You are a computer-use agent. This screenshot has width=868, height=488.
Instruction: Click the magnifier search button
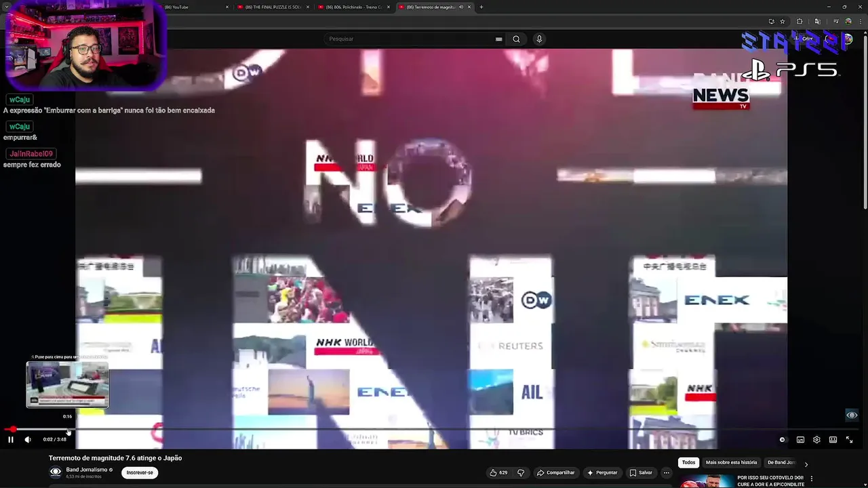click(x=516, y=39)
